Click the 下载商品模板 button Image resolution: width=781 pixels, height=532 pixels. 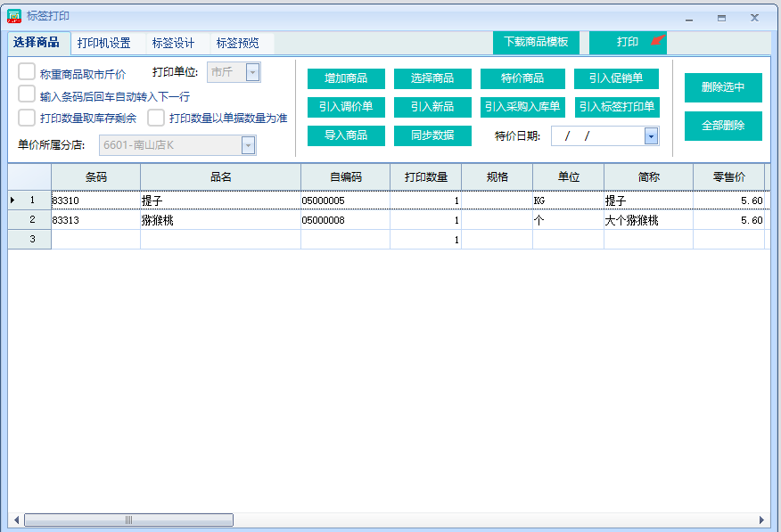536,42
